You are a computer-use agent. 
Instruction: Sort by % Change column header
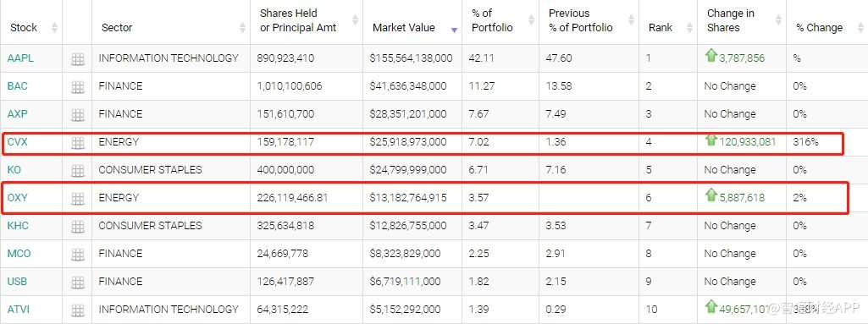point(819,28)
